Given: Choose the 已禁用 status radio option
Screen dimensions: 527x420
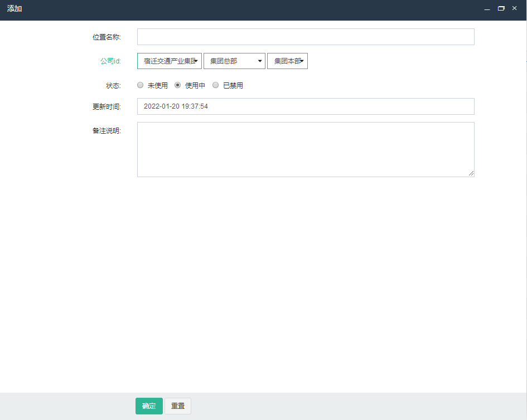Looking at the screenshot, I should pyautogui.click(x=216, y=85).
